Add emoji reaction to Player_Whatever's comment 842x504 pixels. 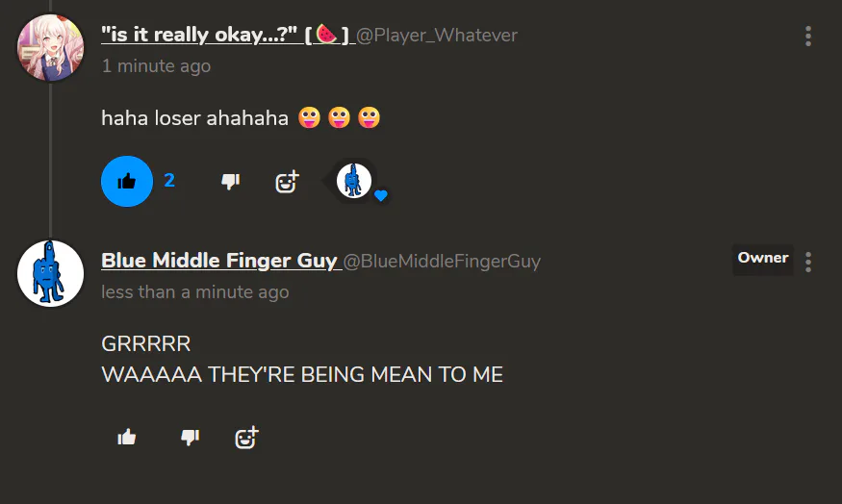tap(287, 182)
